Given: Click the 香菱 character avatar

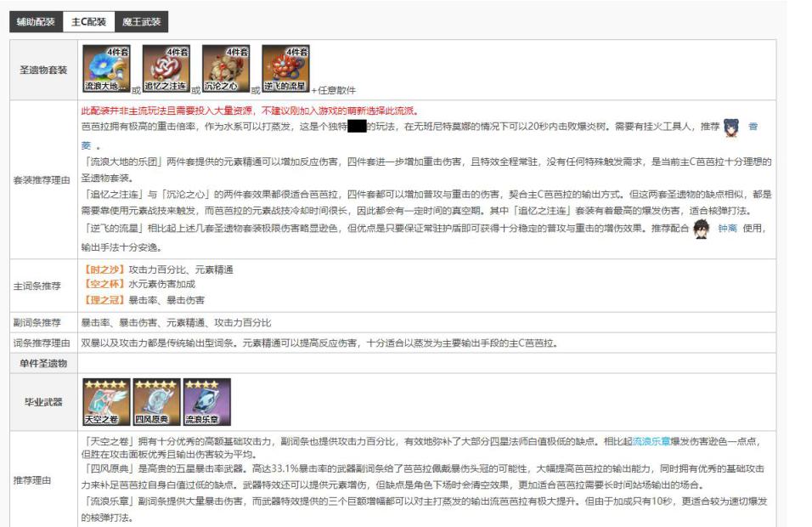Looking at the screenshot, I should tap(731, 128).
